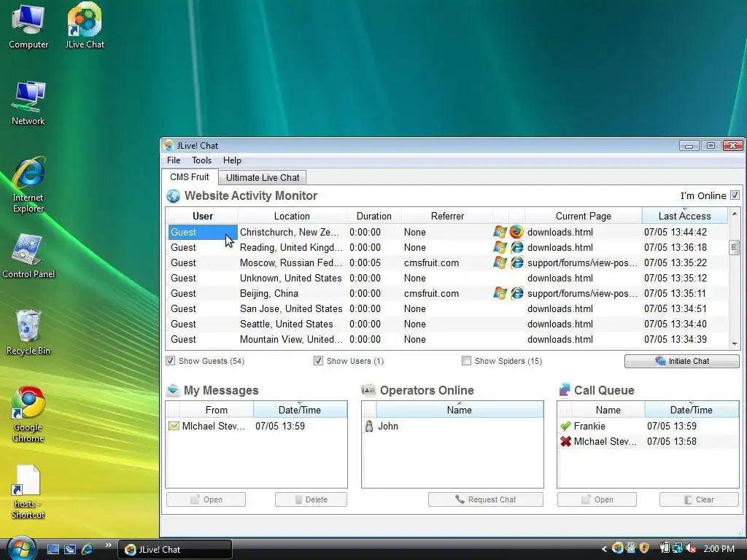Image resolution: width=747 pixels, height=560 pixels.
Task: Click the envelope icon beside Michael Stev message
Action: [174, 426]
